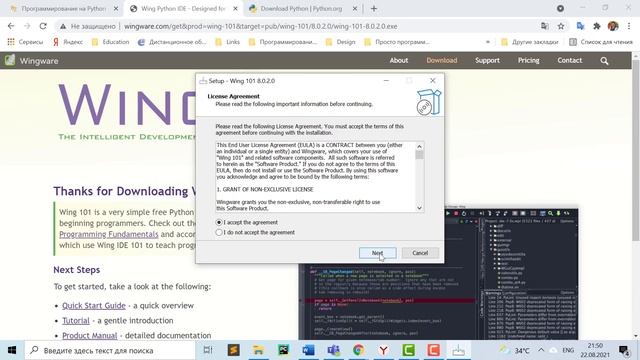
Task: Open the Download menu on Wingware site
Action: (x=442, y=60)
